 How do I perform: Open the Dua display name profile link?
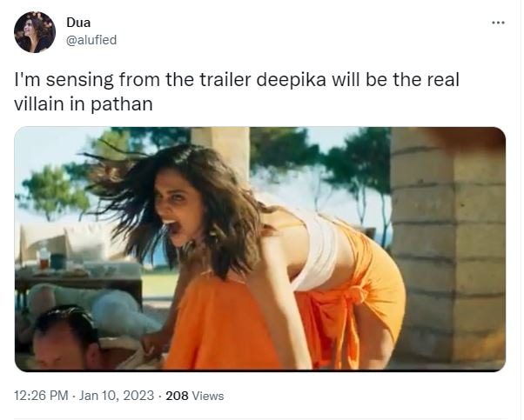point(78,23)
